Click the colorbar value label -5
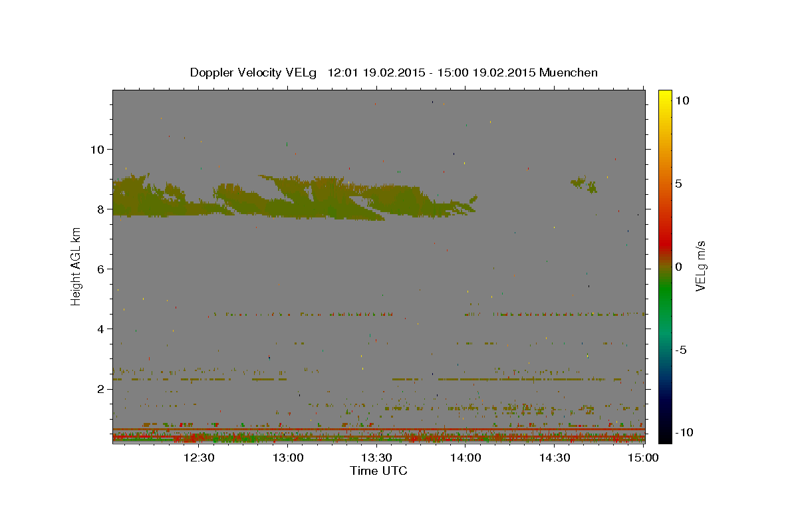798x532 pixels. [681, 350]
